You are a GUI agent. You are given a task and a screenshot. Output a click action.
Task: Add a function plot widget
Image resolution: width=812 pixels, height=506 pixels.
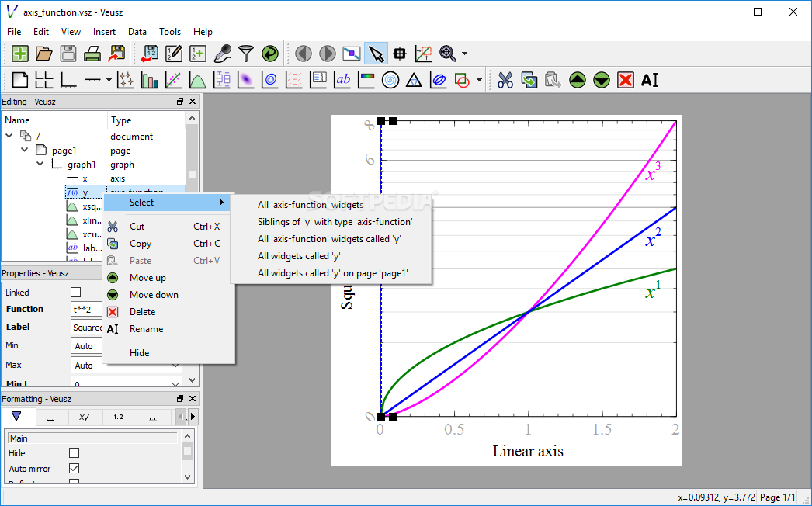click(x=198, y=80)
